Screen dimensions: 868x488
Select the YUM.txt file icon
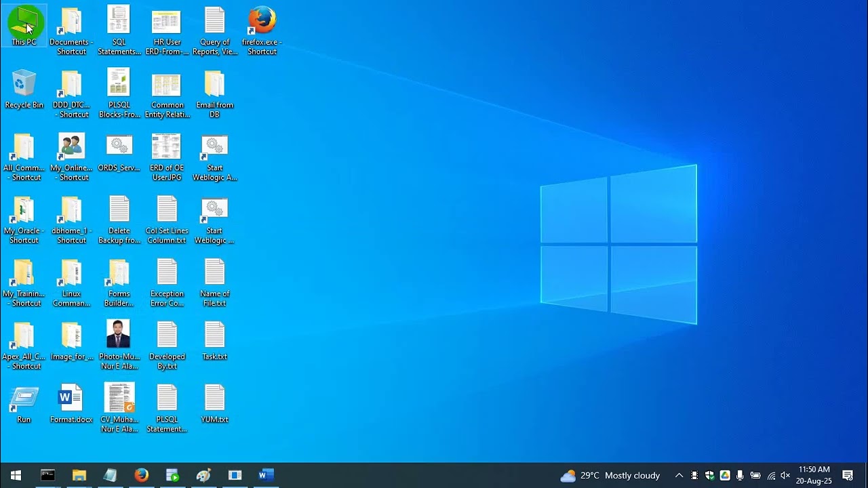(x=215, y=405)
